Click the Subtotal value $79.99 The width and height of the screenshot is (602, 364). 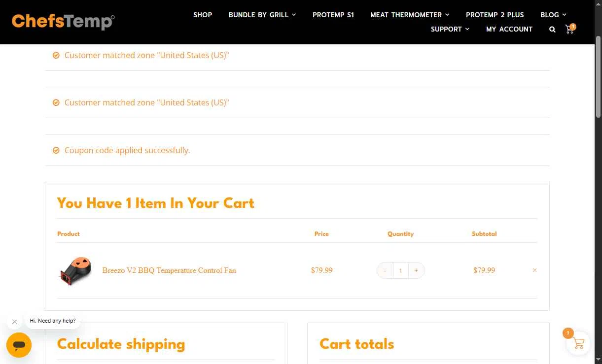484,270
